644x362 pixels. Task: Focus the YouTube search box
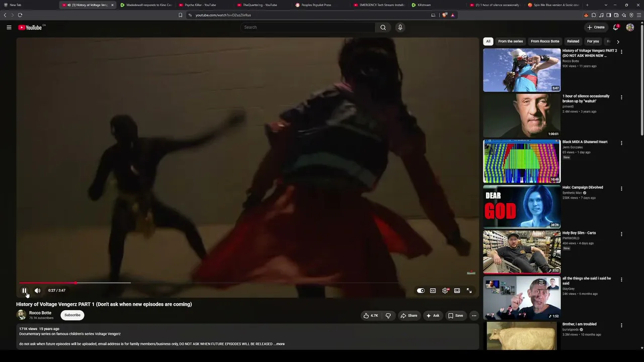[308, 27]
